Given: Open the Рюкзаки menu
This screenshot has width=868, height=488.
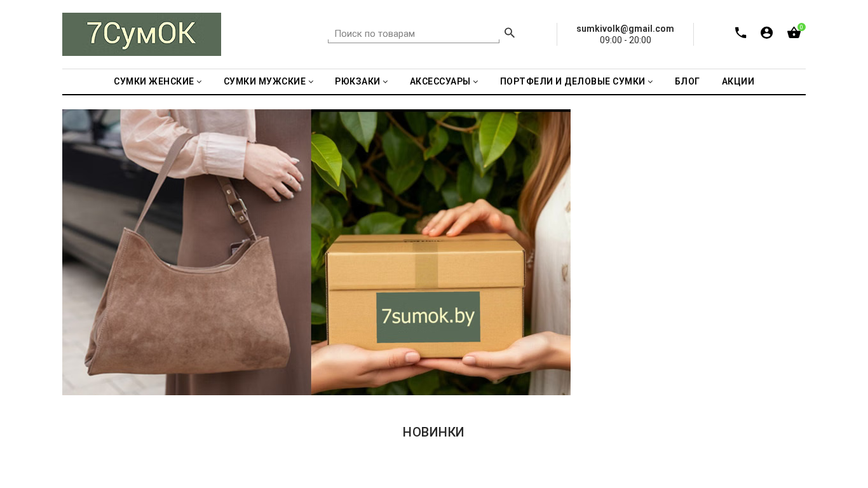Looking at the screenshot, I should point(357,81).
